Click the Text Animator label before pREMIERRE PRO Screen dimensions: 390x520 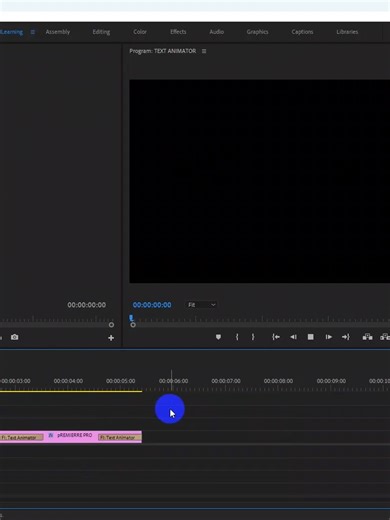pos(21,437)
